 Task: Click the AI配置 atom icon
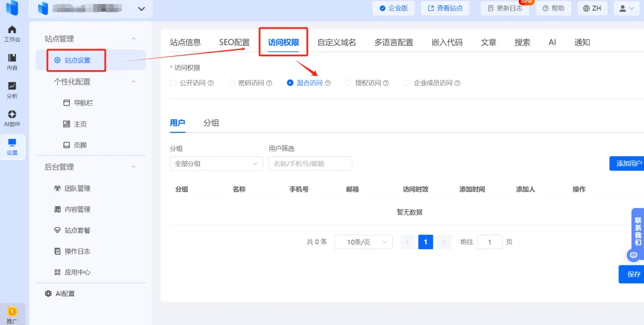(48, 293)
